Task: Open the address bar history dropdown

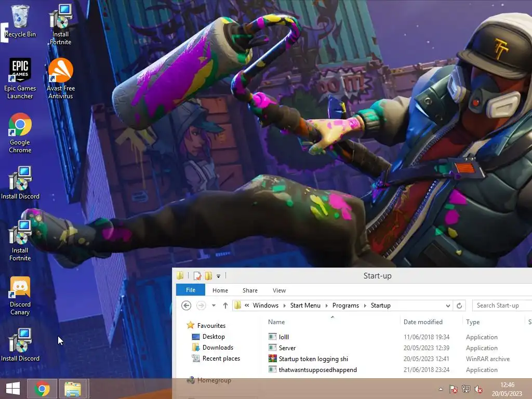Action: click(448, 305)
